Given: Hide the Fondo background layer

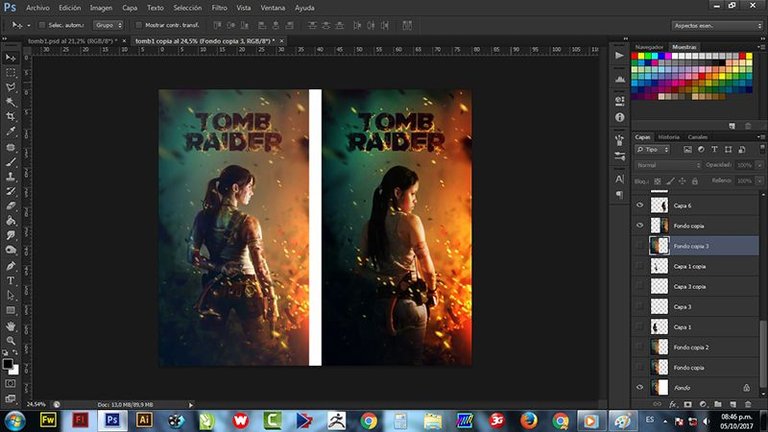Looking at the screenshot, I should [x=640, y=387].
